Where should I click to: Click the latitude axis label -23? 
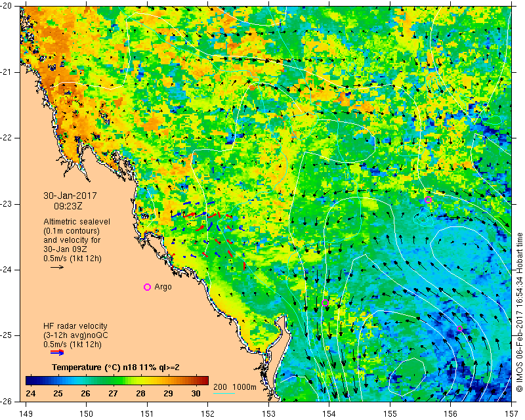coord(7,204)
